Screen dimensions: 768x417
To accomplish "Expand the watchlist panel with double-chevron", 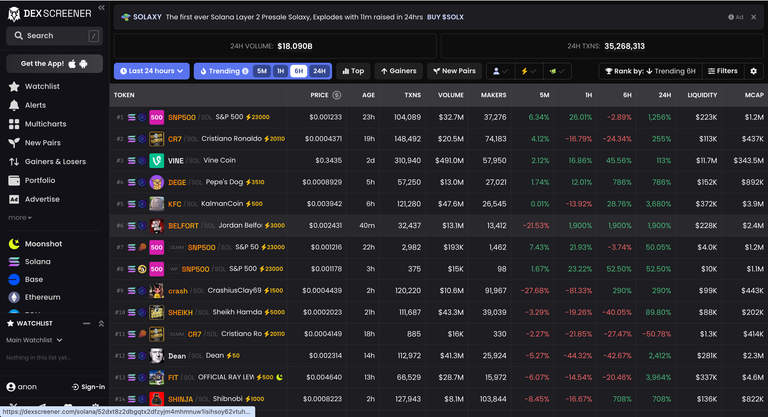I will [101, 323].
